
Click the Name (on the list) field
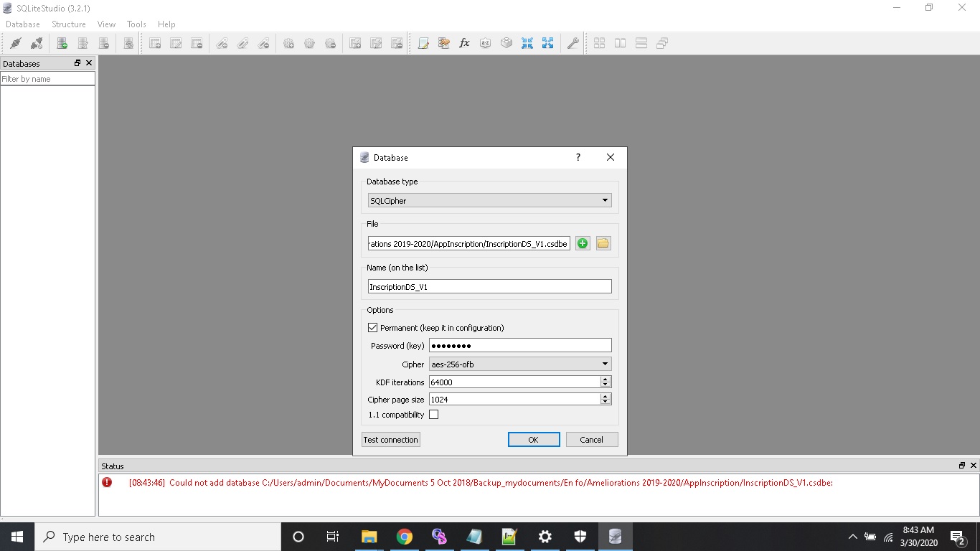point(490,287)
